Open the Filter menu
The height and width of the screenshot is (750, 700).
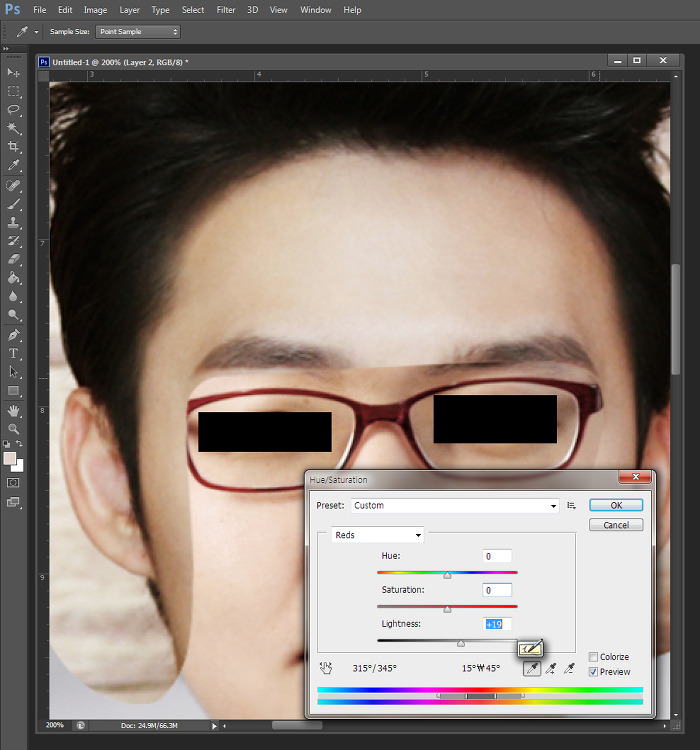pos(226,10)
